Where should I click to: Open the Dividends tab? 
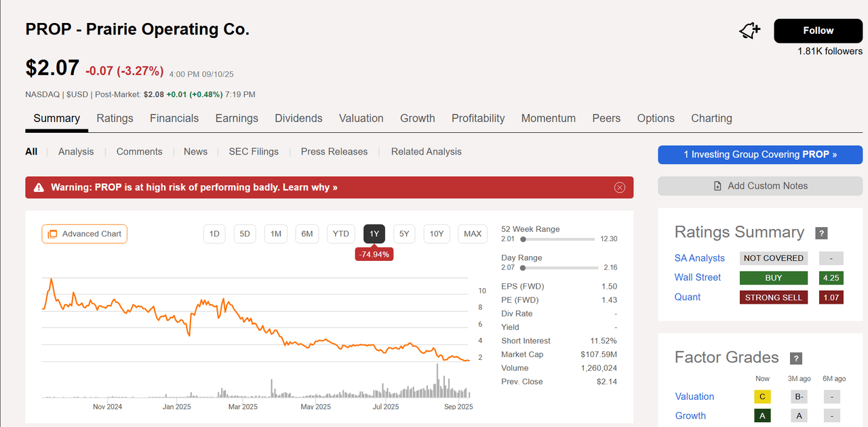(x=298, y=118)
